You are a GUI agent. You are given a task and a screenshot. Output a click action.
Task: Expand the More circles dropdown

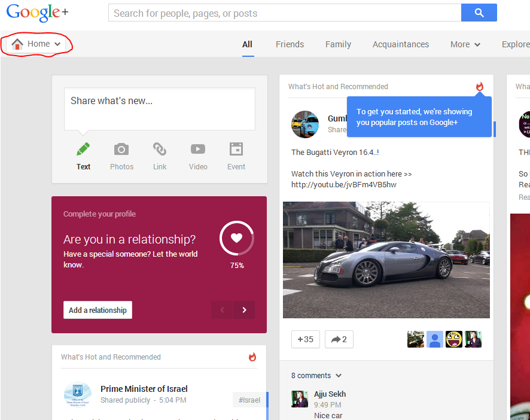[465, 44]
